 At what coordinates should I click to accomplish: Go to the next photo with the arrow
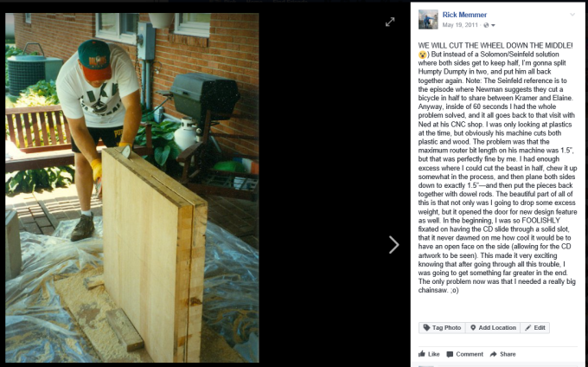(393, 245)
